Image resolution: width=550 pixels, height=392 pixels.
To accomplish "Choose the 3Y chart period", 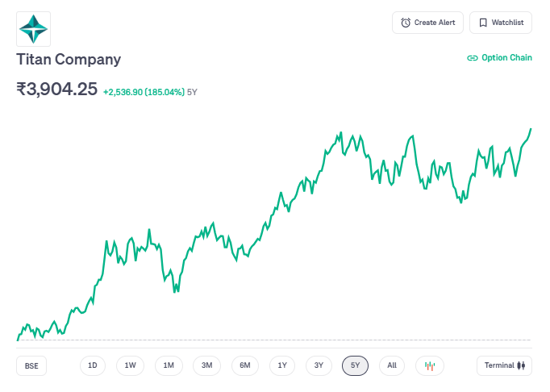I will (319, 365).
